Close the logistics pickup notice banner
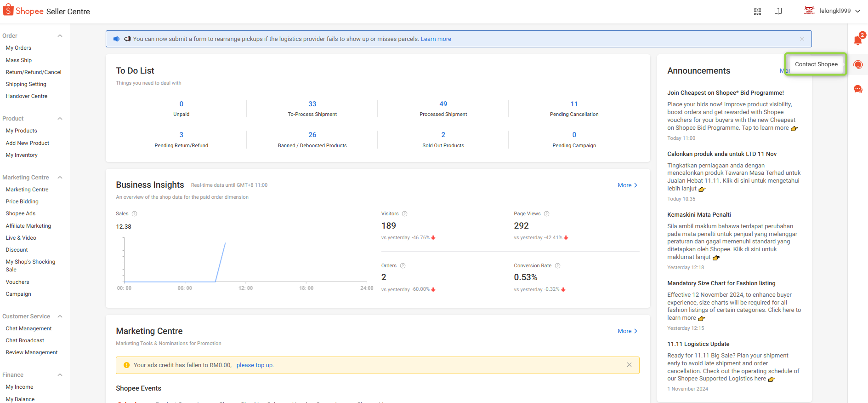Viewport: 868px width, 403px height. (x=802, y=39)
